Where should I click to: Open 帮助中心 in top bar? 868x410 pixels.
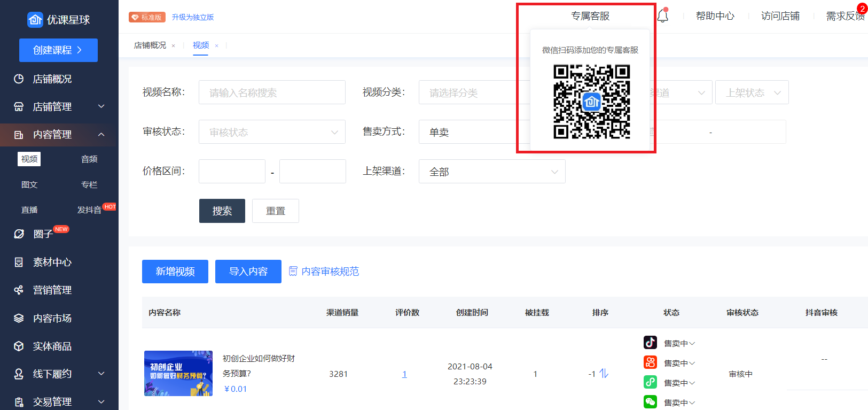715,16
